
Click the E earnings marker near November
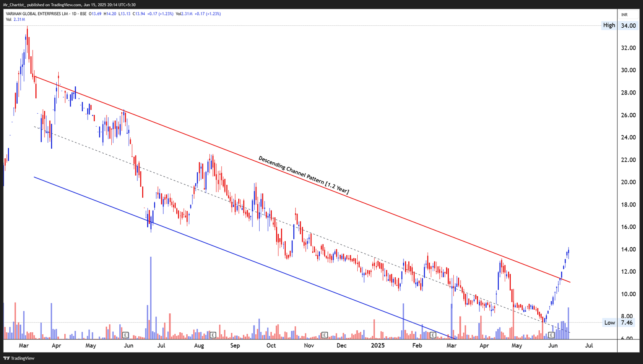tap(324, 334)
